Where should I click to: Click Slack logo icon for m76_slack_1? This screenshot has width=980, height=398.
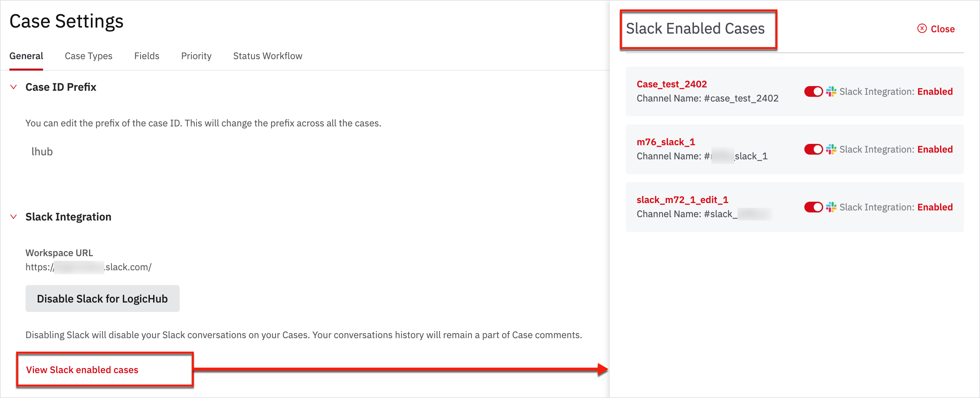point(831,149)
